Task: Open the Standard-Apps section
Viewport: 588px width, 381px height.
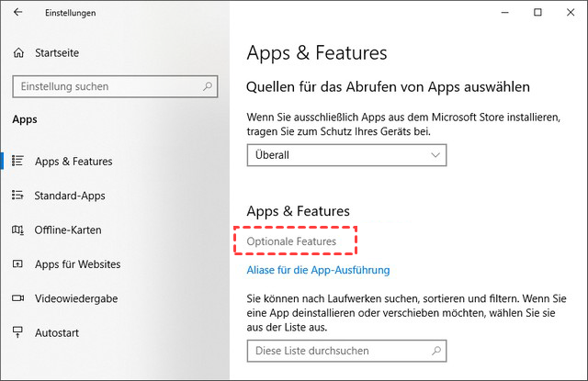Action: pyautogui.click(x=70, y=196)
